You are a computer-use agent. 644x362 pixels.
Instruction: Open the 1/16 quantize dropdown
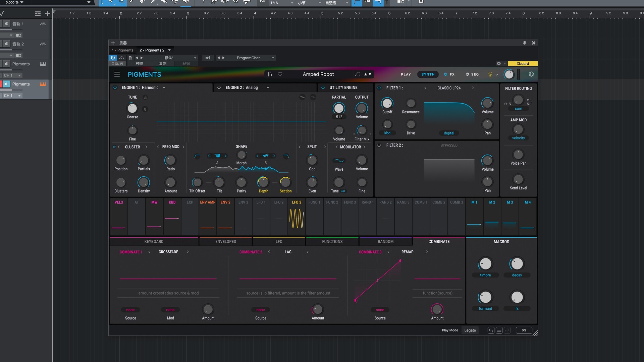click(x=291, y=3)
